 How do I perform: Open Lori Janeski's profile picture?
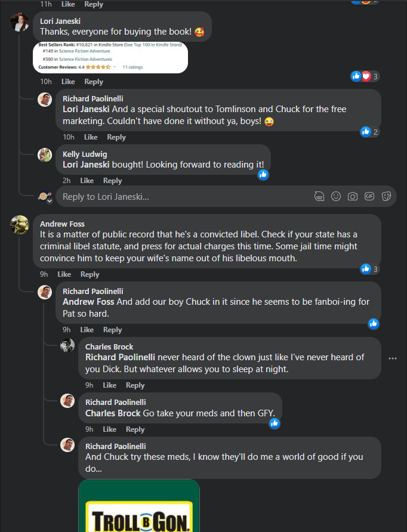click(x=20, y=22)
